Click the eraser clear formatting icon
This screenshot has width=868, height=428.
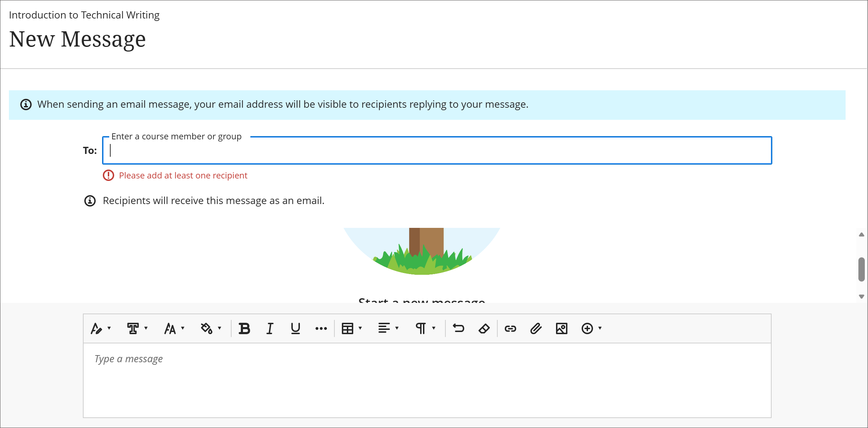click(x=484, y=328)
